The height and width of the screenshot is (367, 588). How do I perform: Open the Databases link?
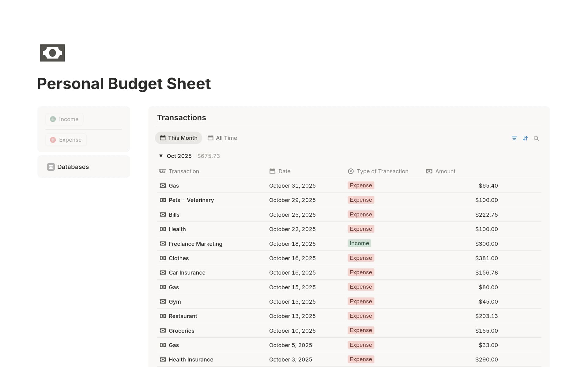click(73, 167)
